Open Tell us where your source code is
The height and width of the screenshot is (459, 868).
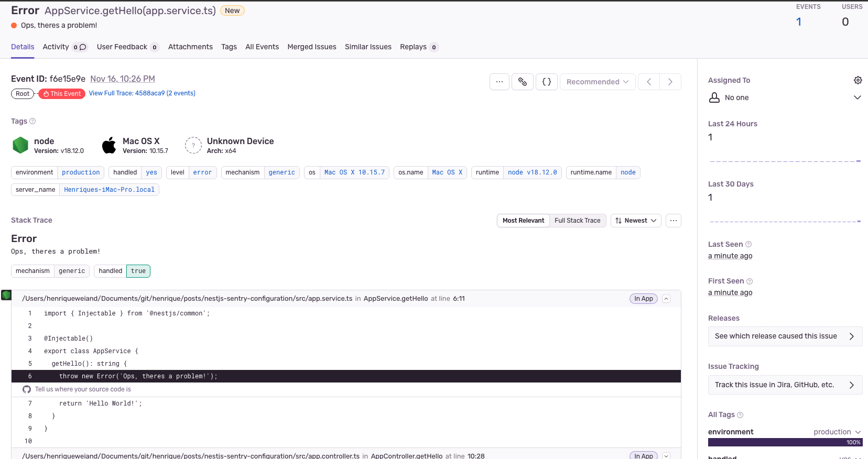pyautogui.click(x=83, y=389)
